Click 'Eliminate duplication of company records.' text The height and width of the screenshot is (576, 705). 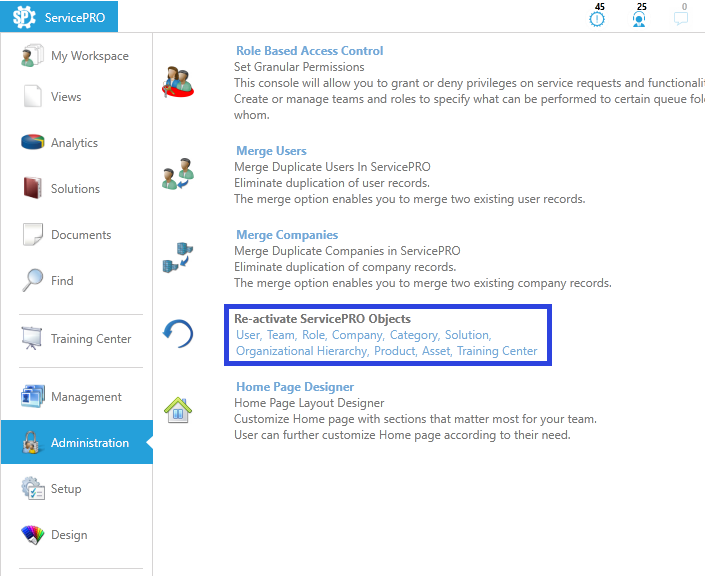tap(345, 267)
